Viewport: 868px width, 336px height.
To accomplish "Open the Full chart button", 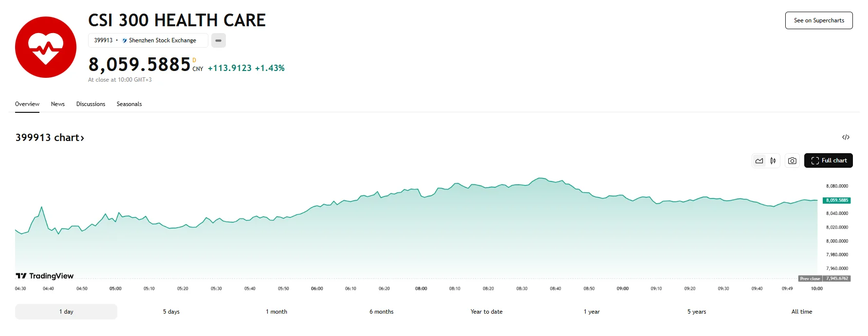I will [x=828, y=160].
